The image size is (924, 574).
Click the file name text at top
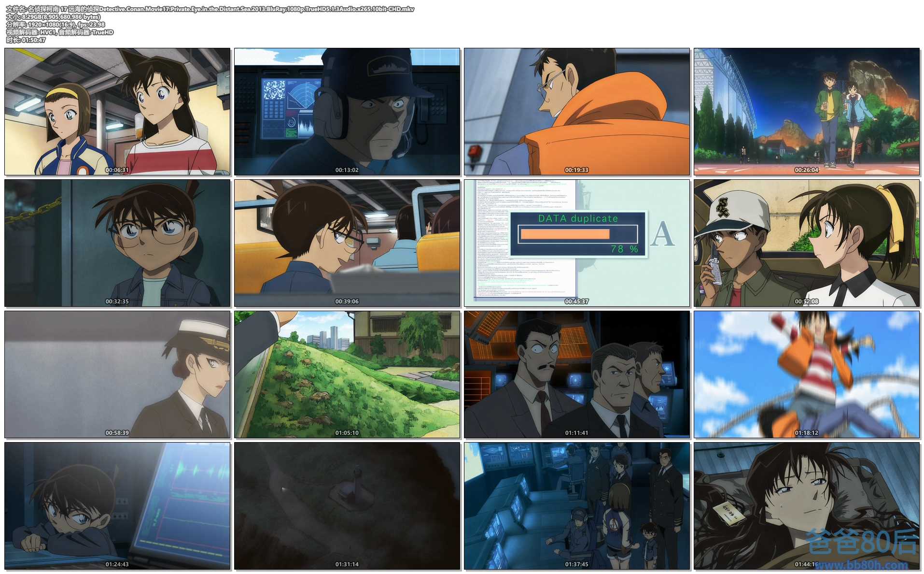click(x=210, y=9)
